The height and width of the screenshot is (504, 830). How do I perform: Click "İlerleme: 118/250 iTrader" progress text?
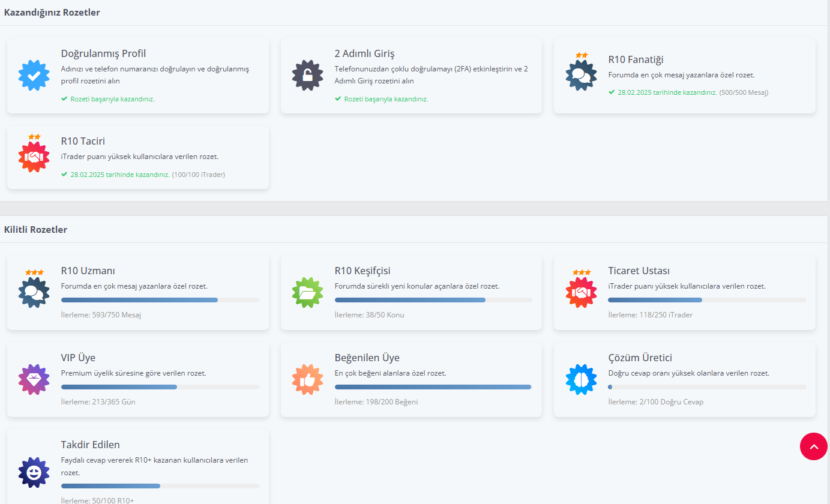650,314
